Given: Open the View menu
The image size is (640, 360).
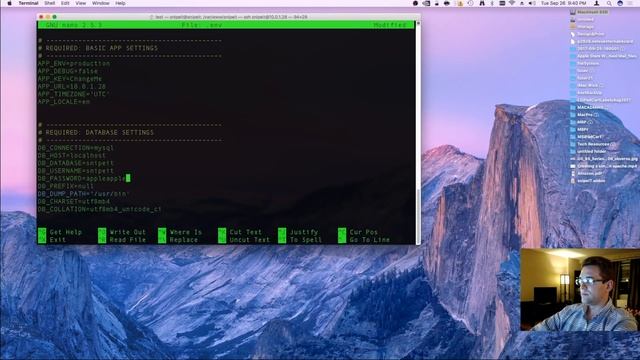Looking at the screenshot, I should pyautogui.click(x=81, y=3).
